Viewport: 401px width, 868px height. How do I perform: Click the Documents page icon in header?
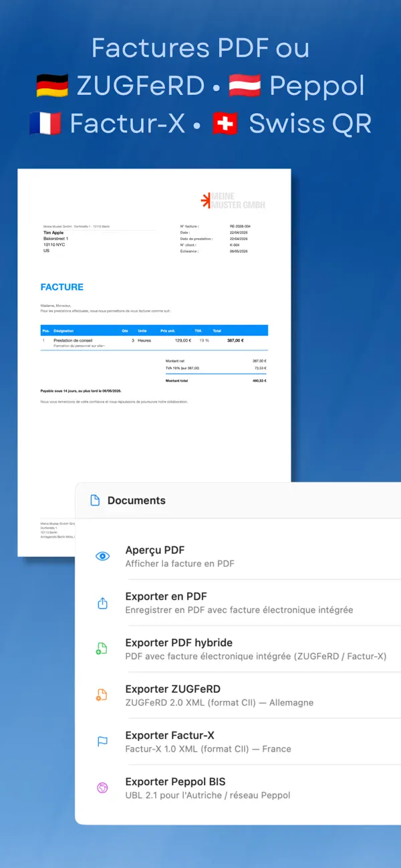coord(95,500)
